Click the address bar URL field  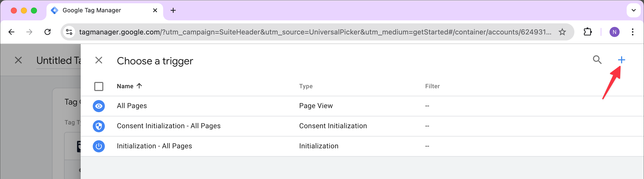314,32
